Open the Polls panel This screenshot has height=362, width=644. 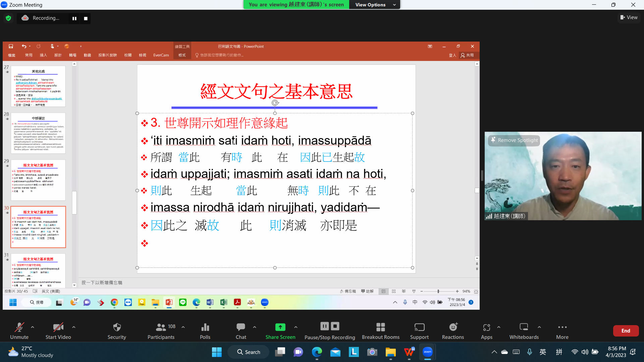tap(205, 327)
